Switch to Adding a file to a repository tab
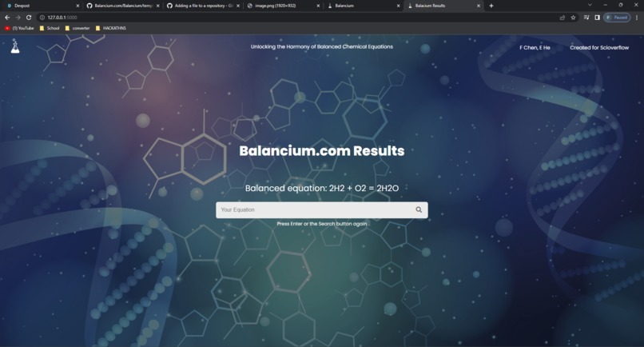The height and width of the screenshot is (347, 644). click(x=201, y=6)
